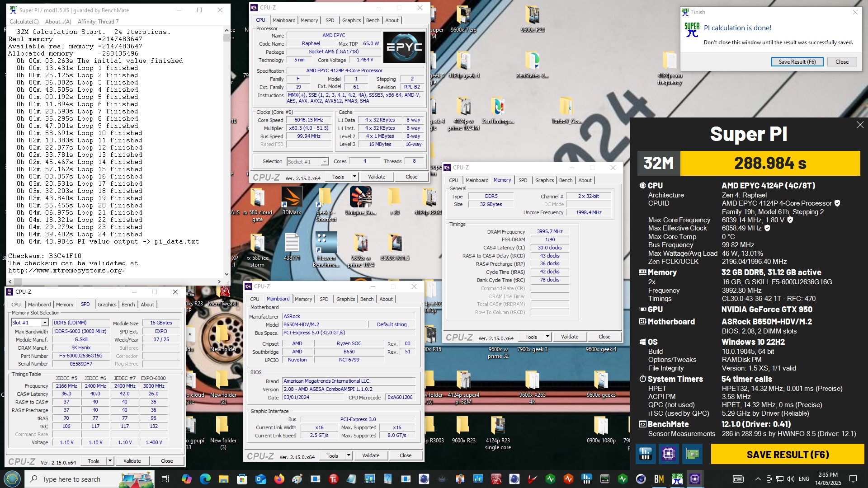The width and height of the screenshot is (868, 488).
Task: Click ENG language indicator in tray
Action: (804, 479)
